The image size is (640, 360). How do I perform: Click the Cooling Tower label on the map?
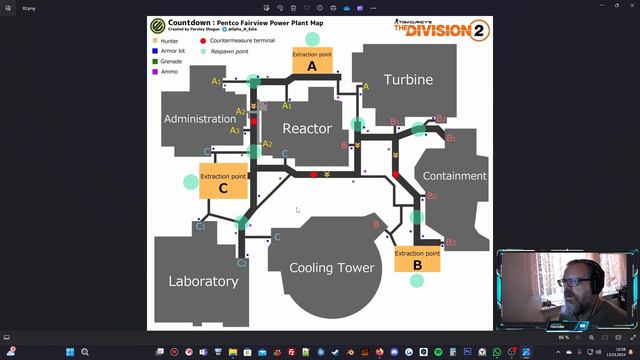(332, 268)
